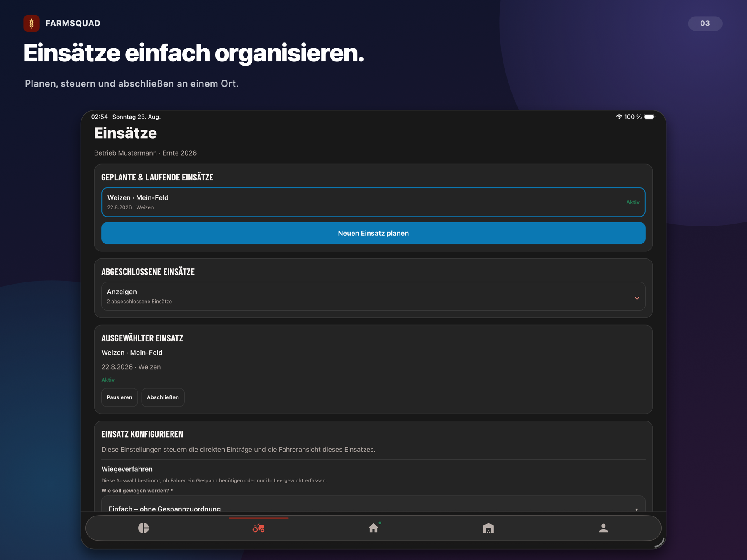The width and height of the screenshot is (747, 560).
Task: Click the Einsatz konfigurieren heading
Action: 142,434
